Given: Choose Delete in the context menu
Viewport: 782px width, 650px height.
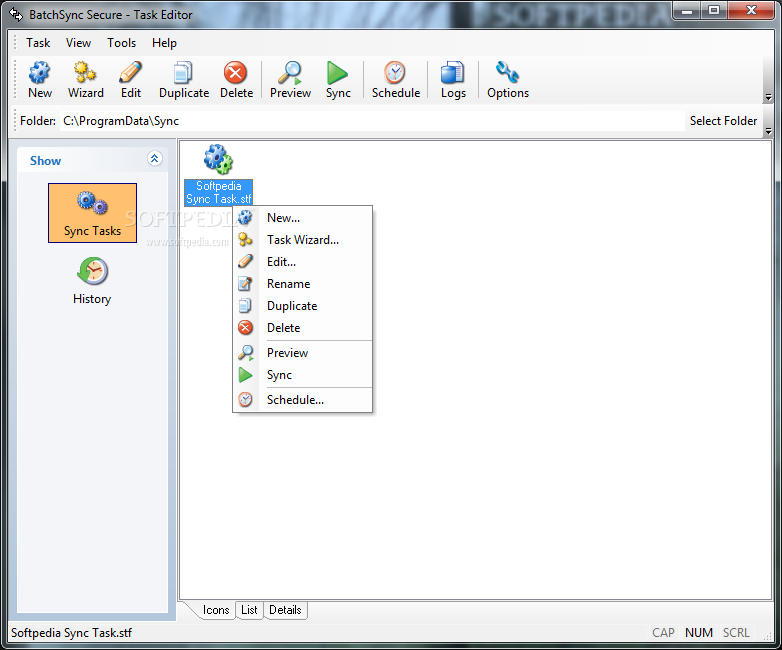Looking at the screenshot, I should (302, 327).
